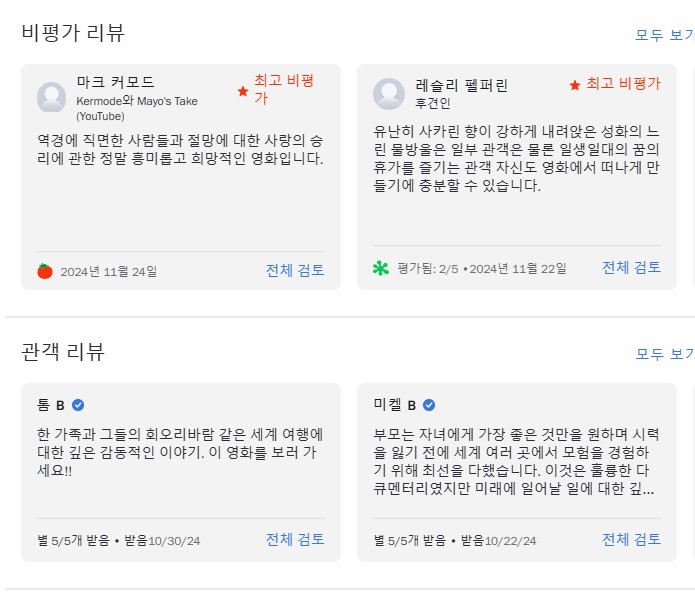Open 모두 보기 for audience reviews

(x=665, y=354)
